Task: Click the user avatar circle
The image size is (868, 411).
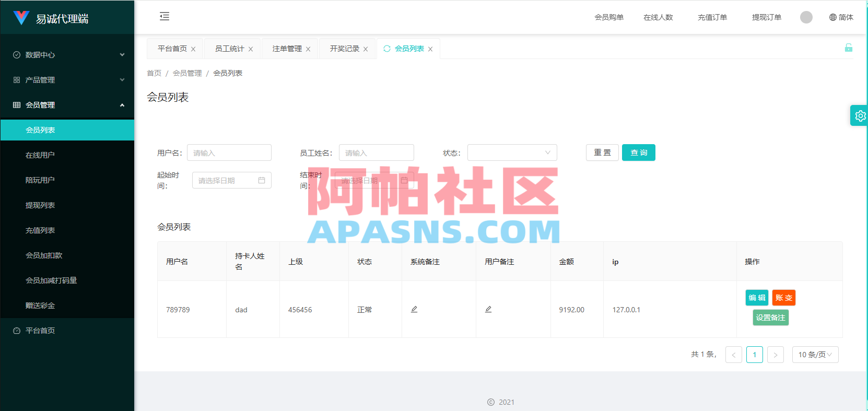Action: tap(806, 17)
